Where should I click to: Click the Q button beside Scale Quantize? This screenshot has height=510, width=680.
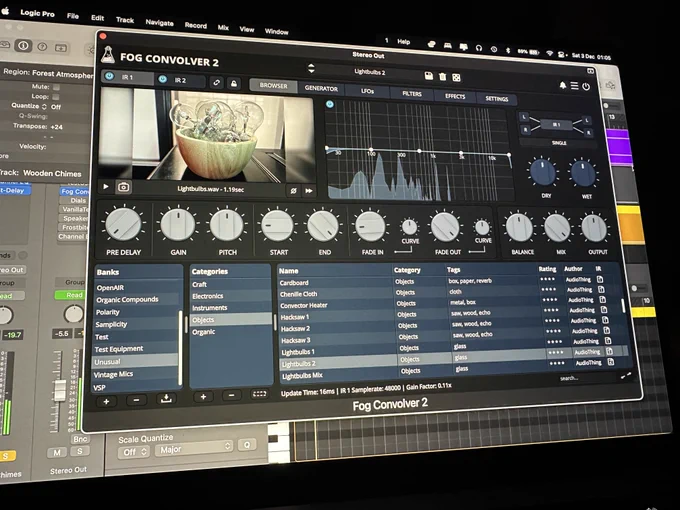[x=247, y=445]
